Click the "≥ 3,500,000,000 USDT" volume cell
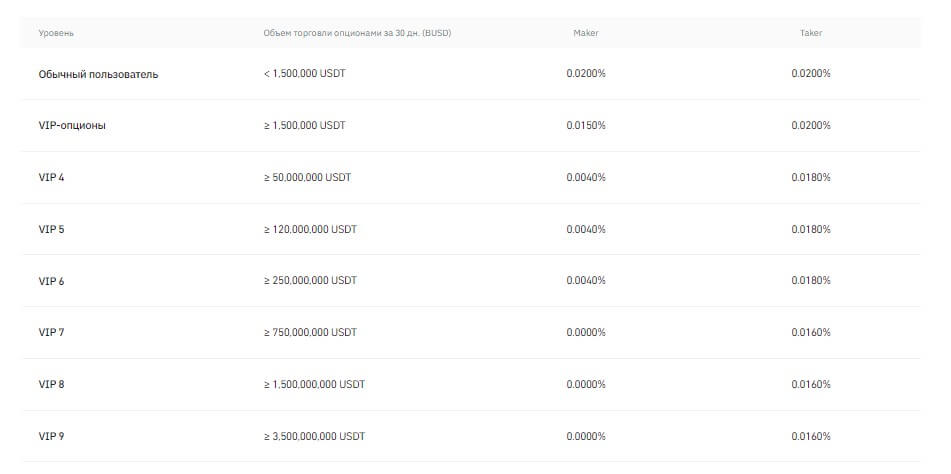Screen dimensions: 951x474 tap(314, 436)
